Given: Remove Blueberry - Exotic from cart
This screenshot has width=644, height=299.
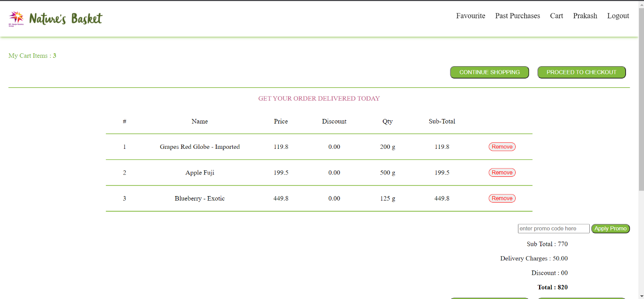Looking at the screenshot, I should pos(502,198).
